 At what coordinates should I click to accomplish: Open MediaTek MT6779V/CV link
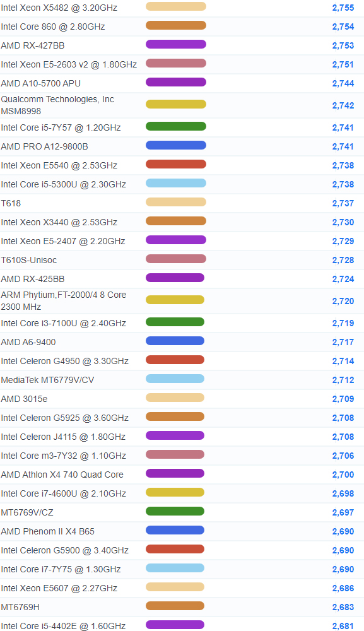[x=47, y=380]
